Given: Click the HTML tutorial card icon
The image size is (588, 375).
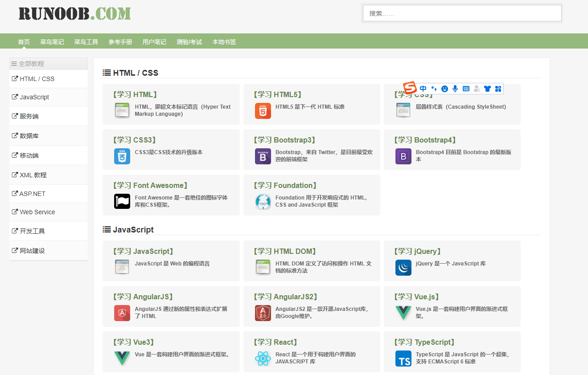Looking at the screenshot, I should (122, 110).
